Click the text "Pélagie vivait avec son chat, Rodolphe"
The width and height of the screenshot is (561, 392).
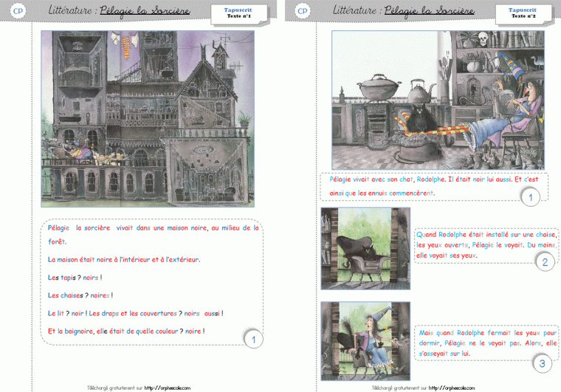coord(387,179)
